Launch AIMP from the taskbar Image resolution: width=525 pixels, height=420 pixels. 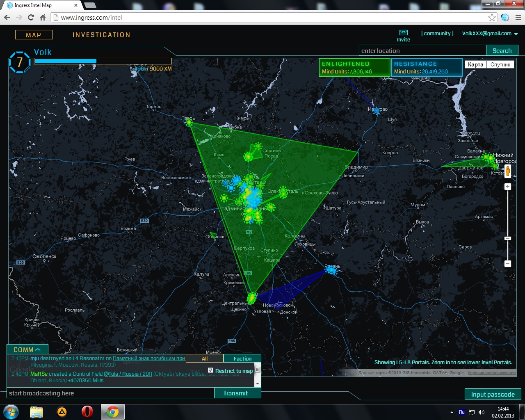[x=62, y=412]
